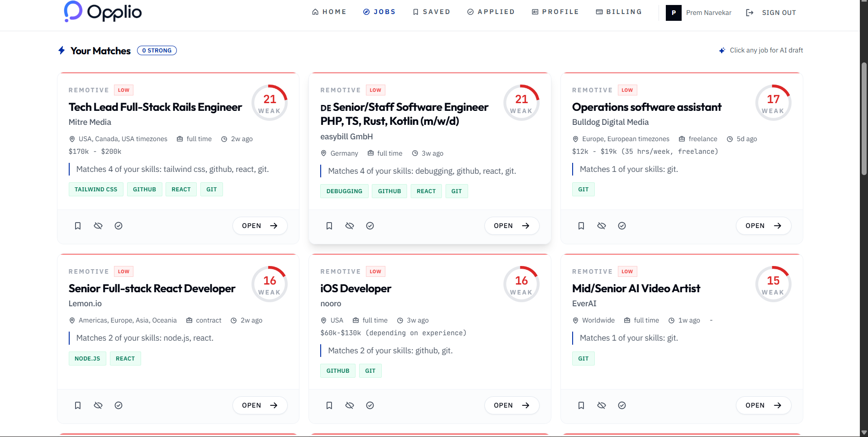The width and height of the screenshot is (868, 437).
Task: Click the Mitre Media company name
Action: [90, 122]
